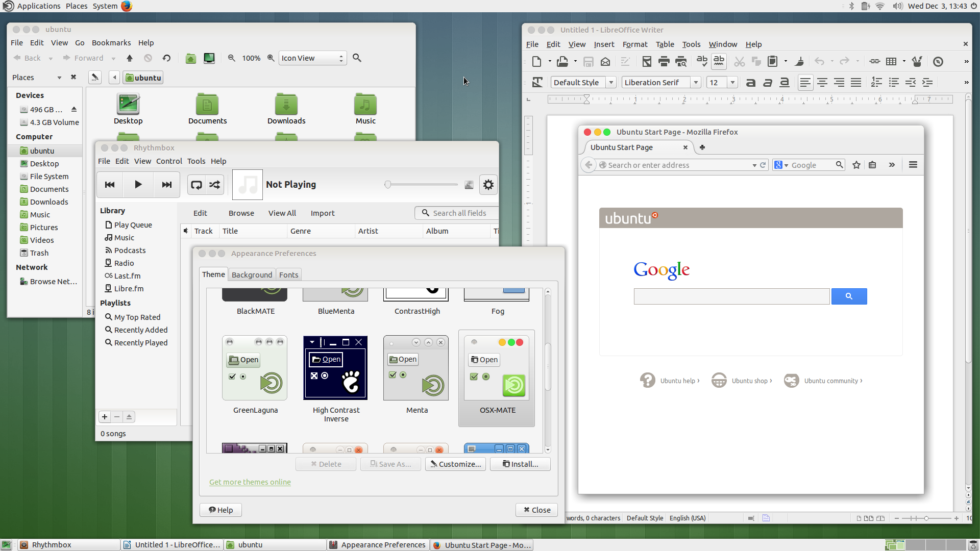Image resolution: width=980 pixels, height=551 pixels.
Task: Select the Fonts tab in Appearance Preferences
Action: click(x=288, y=274)
